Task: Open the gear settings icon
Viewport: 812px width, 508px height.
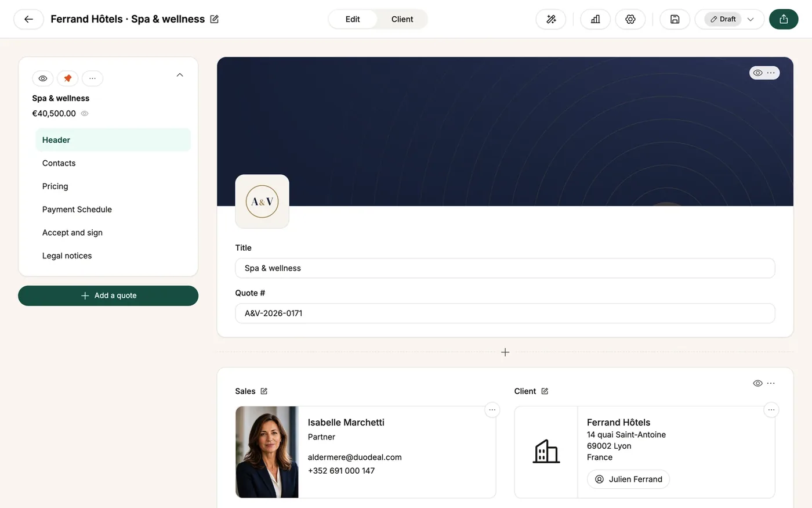Action: click(630, 19)
